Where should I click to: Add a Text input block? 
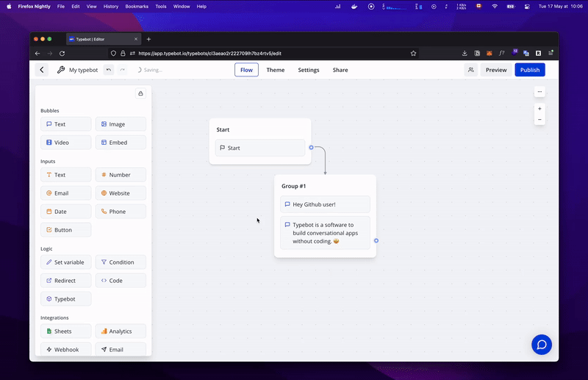pos(65,175)
